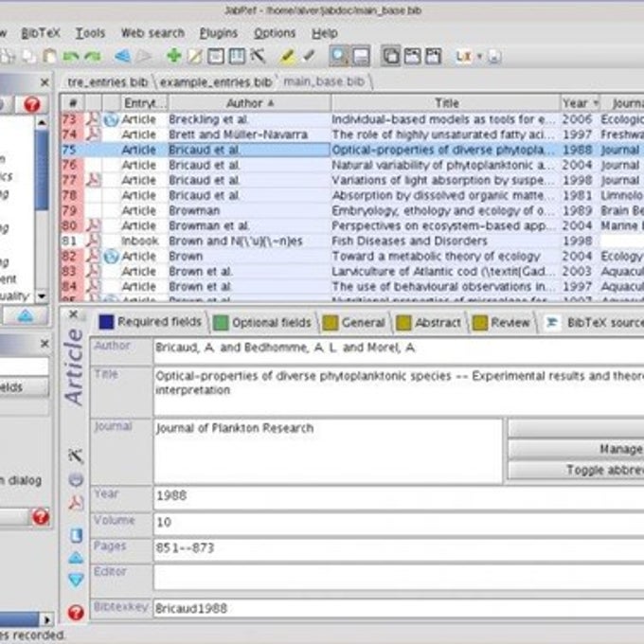
Task: Click the search magnifier toolbar icon
Action: tap(339, 56)
